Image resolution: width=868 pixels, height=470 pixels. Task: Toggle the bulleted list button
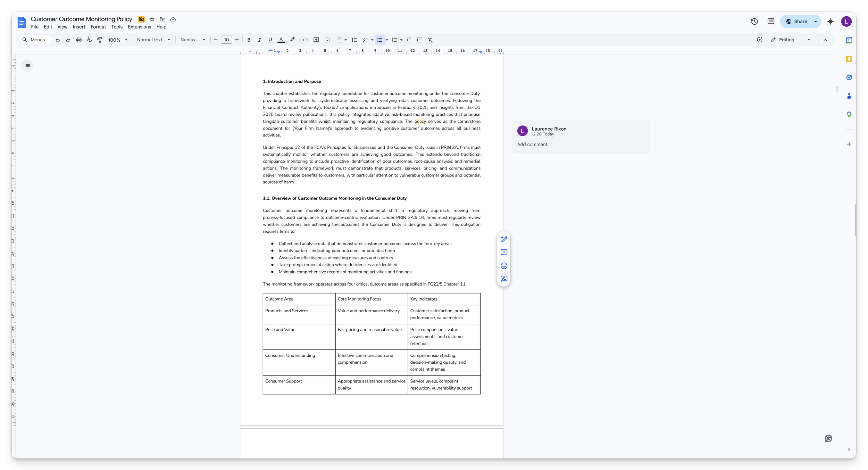pos(379,40)
